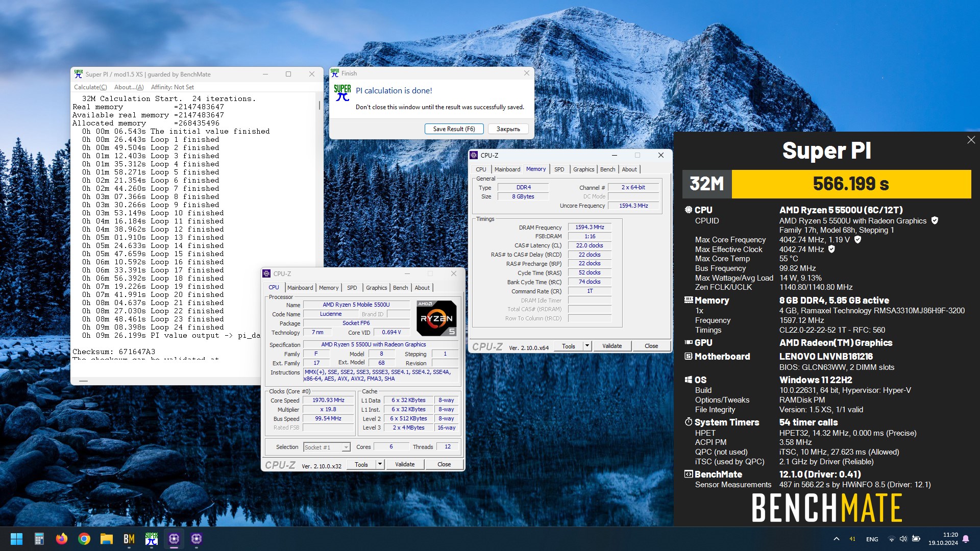The image size is (980, 551).
Task: Click Close button in Memory CPU-Z window
Action: (x=651, y=346)
